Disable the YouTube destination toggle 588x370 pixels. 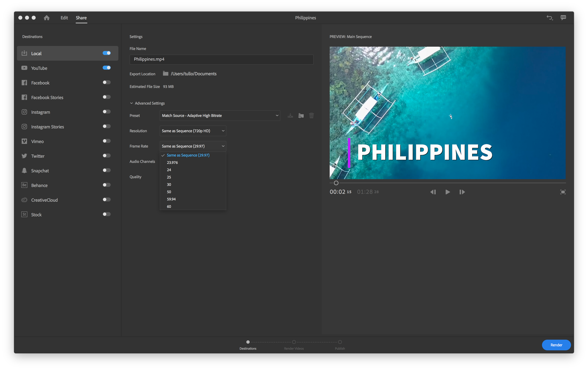106,68
